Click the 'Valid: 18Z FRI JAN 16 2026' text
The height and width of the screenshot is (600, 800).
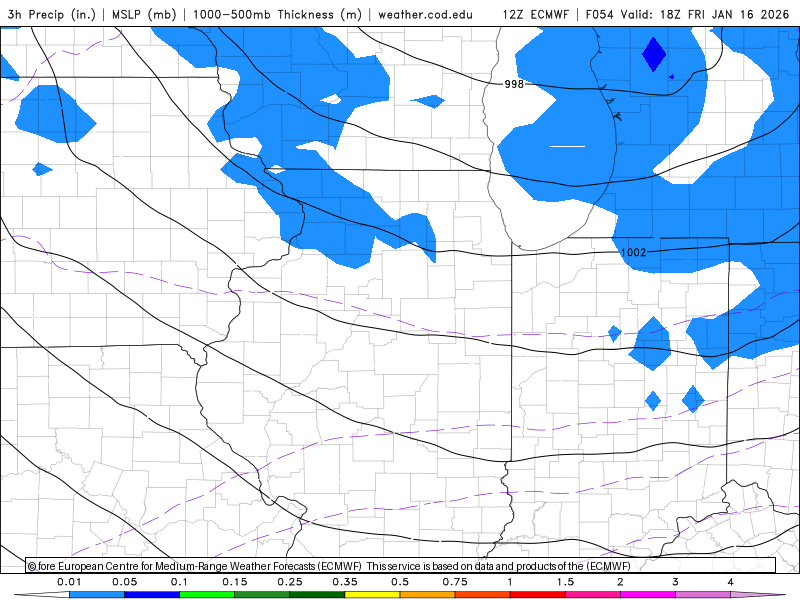[x=705, y=14]
